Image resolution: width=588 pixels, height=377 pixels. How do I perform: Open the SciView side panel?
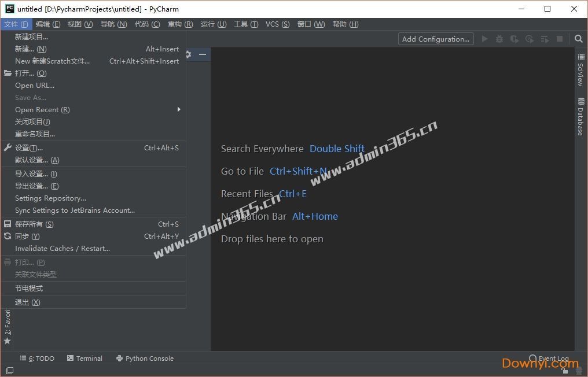pos(581,70)
